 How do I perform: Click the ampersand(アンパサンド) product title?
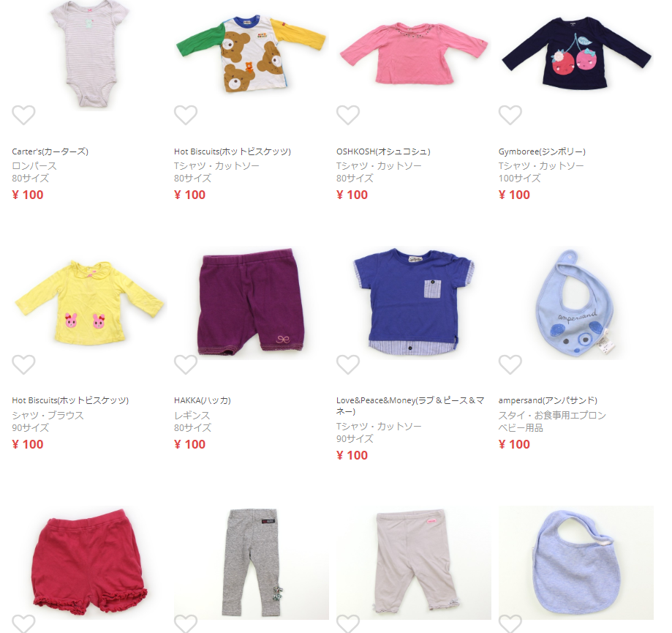point(548,400)
